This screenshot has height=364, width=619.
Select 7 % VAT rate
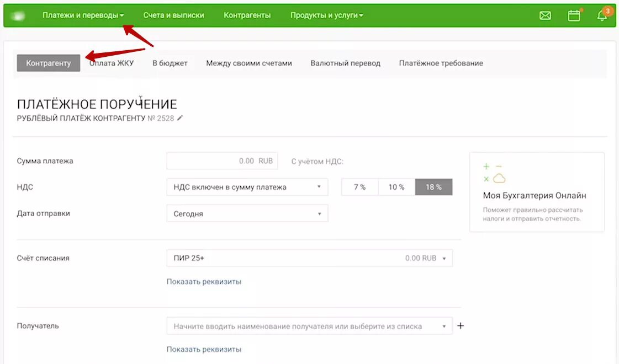click(359, 187)
